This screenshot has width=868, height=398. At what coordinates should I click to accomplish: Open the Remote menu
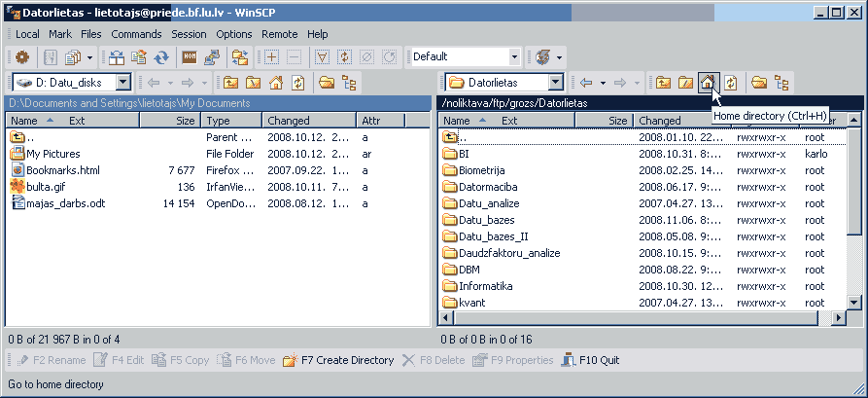point(280,34)
